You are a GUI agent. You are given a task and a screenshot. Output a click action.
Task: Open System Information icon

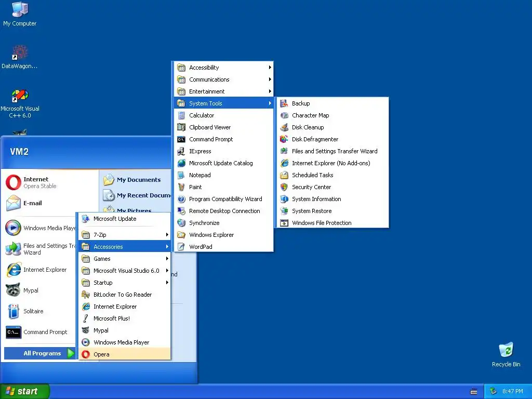284,199
